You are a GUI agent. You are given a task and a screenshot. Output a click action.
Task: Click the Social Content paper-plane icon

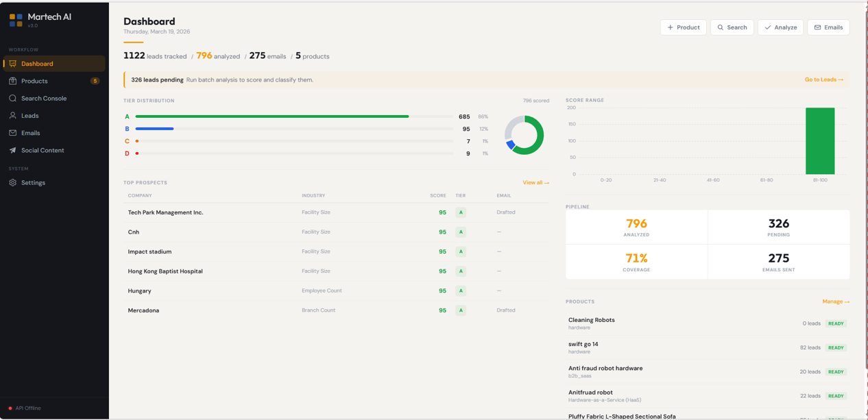tap(12, 150)
